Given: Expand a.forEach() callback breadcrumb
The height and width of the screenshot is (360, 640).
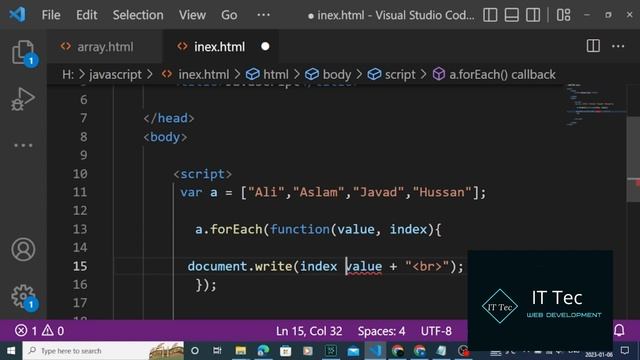Looking at the screenshot, I should (494, 74).
